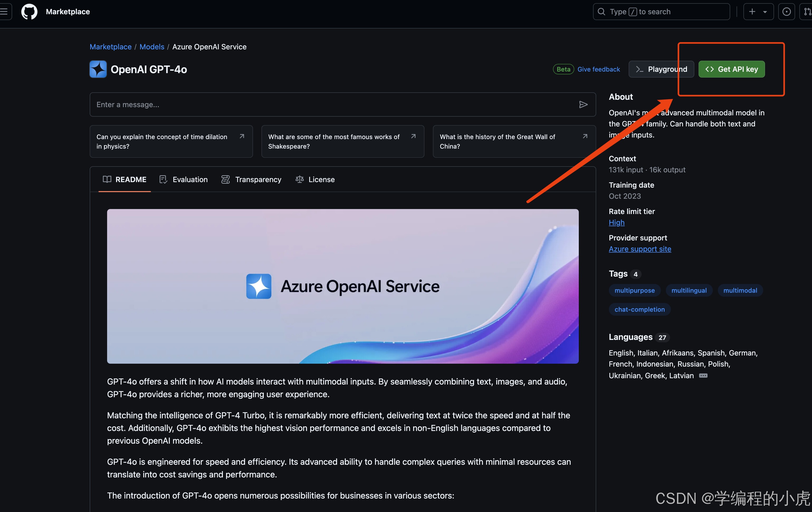Screen dimensions: 812x512
Task: Click the '131k input · 16k output' text
Action: [647, 170]
